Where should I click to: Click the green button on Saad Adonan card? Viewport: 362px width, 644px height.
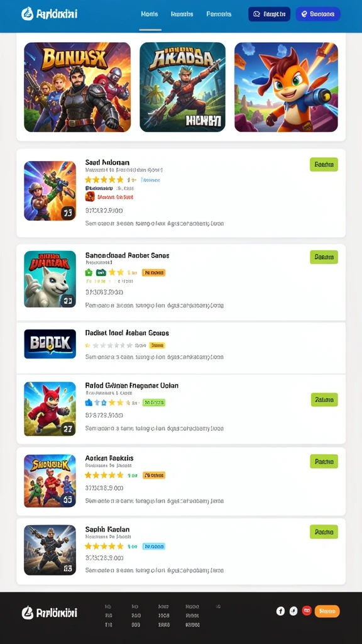[324, 165]
